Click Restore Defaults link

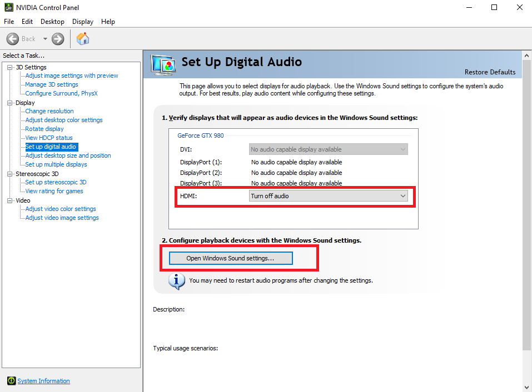point(490,72)
